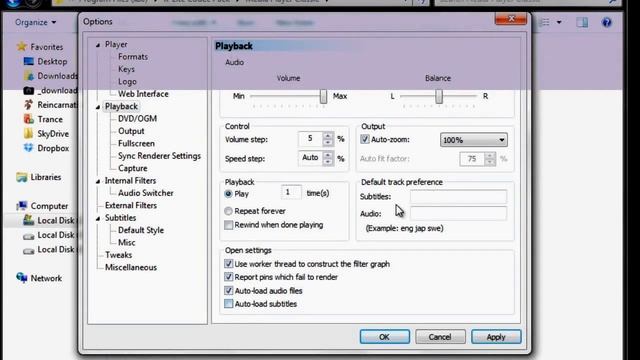Toggle the Explorer preview pane icon
640x360 pixels.
[582, 22]
